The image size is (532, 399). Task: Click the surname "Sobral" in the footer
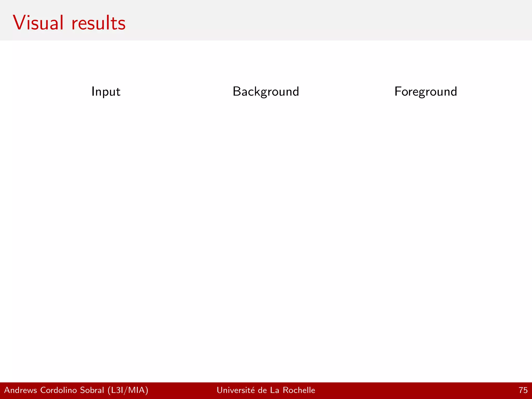coord(92,390)
